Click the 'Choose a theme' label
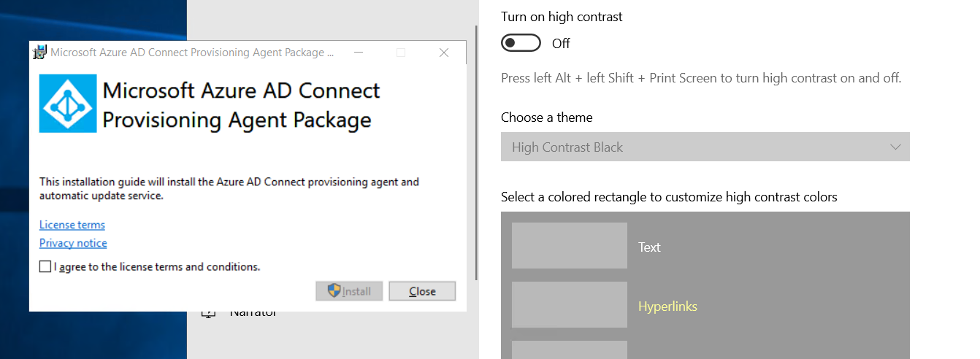Image resolution: width=980 pixels, height=359 pixels. 547,117
